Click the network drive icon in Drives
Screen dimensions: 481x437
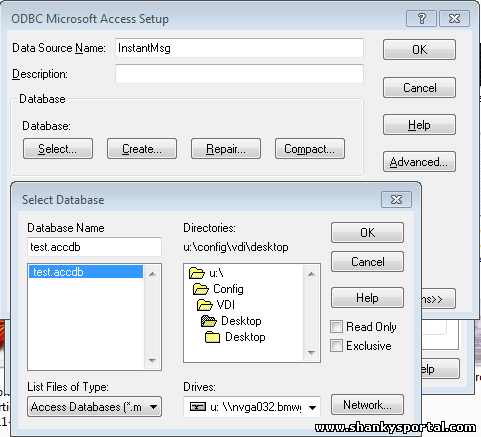tap(198, 407)
